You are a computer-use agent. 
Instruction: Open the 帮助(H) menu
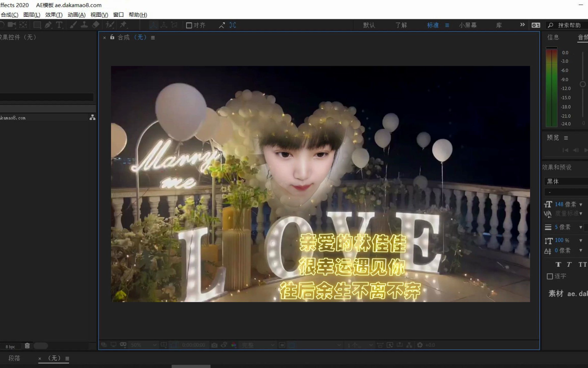[x=138, y=15]
